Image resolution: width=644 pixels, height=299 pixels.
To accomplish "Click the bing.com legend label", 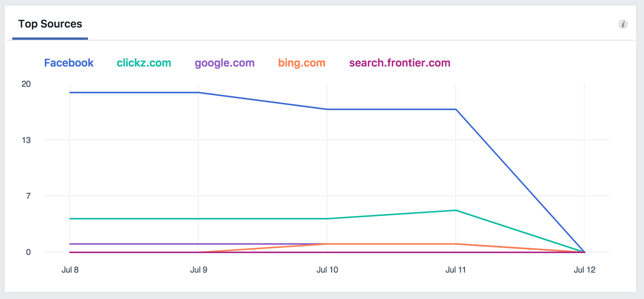I will 302,63.
